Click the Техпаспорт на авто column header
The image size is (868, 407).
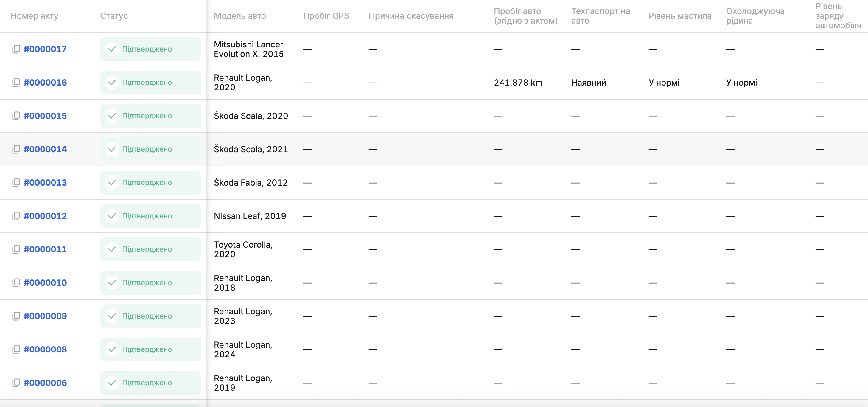tap(601, 16)
